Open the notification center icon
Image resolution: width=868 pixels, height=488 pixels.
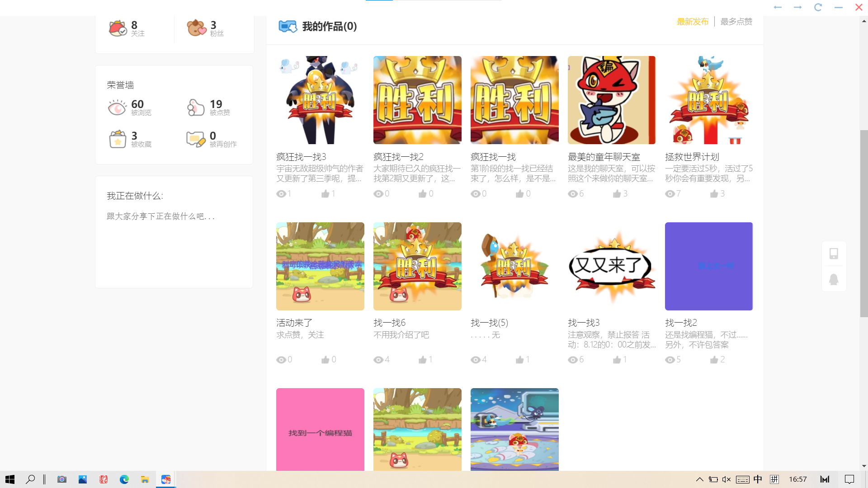point(849,479)
